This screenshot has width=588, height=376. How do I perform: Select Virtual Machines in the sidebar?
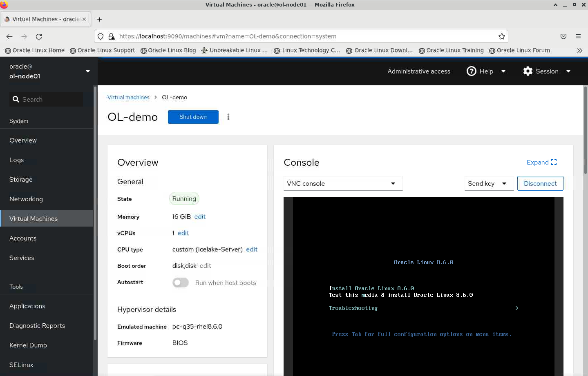pos(47,218)
